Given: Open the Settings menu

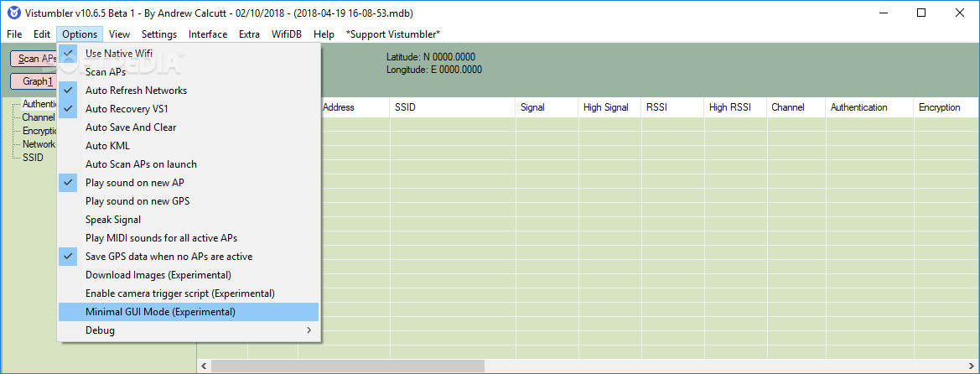Looking at the screenshot, I should point(158,34).
